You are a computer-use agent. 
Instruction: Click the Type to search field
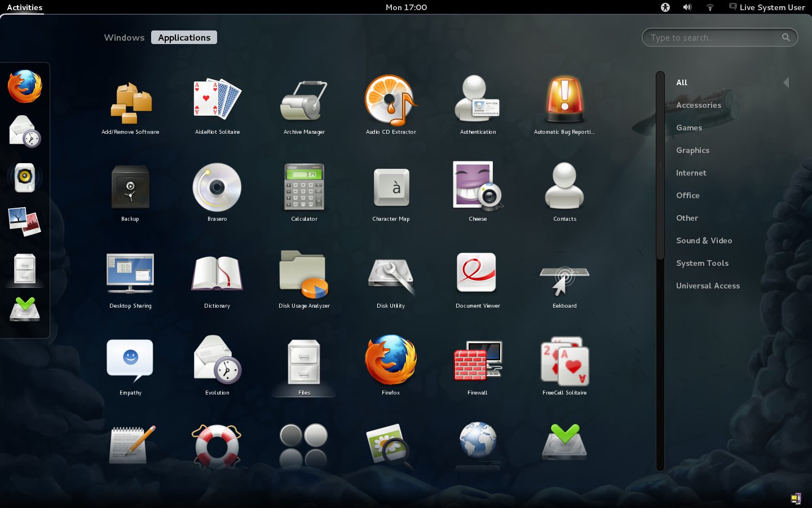tap(714, 38)
